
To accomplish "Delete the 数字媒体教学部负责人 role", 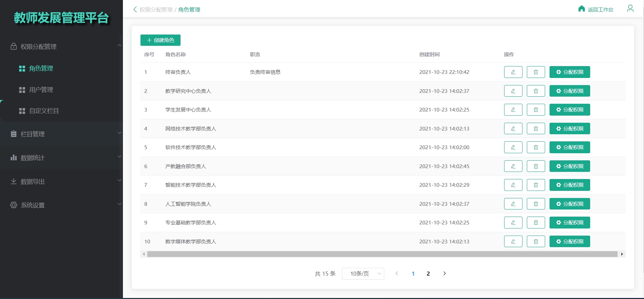I will [536, 241].
